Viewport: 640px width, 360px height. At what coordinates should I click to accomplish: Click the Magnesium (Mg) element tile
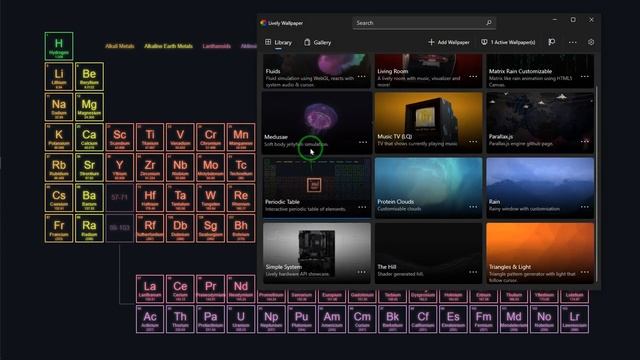pos(89,107)
